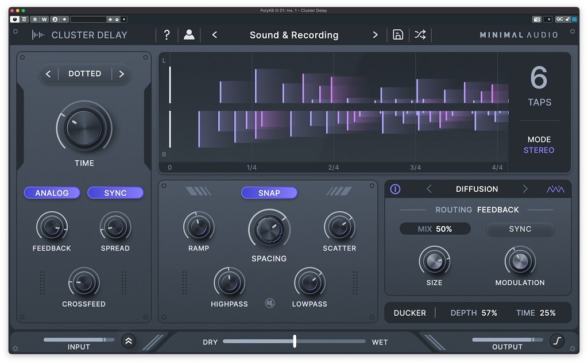The image size is (588, 364).
Task: Toggle the Diffusion SYNC button
Action: click(x=520, y=229)
